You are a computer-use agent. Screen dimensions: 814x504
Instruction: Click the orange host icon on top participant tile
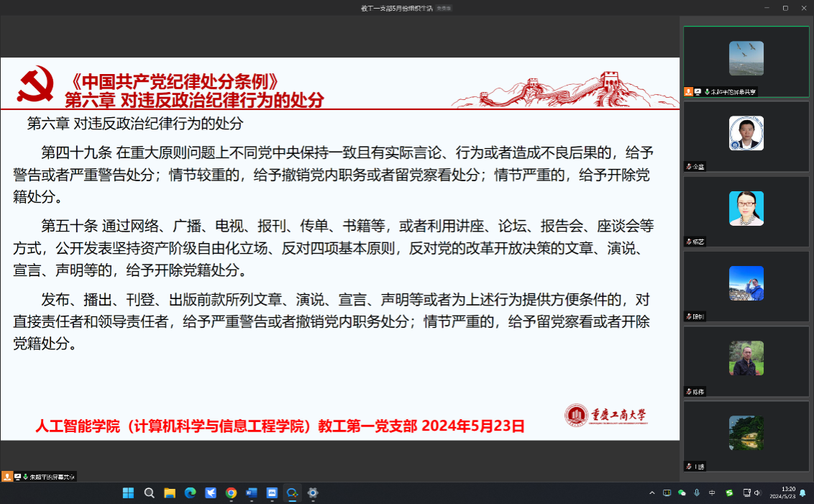click(x=688, y=92)
